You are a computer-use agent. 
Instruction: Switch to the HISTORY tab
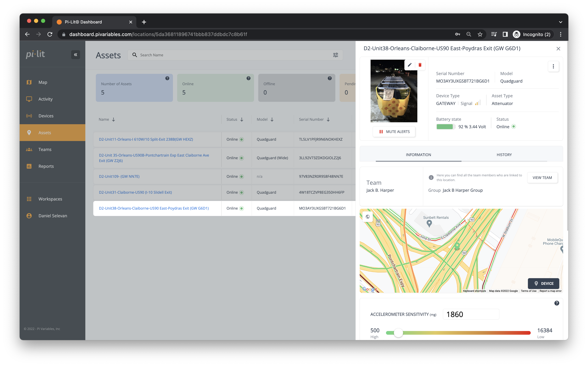click(x=504, y=155)
